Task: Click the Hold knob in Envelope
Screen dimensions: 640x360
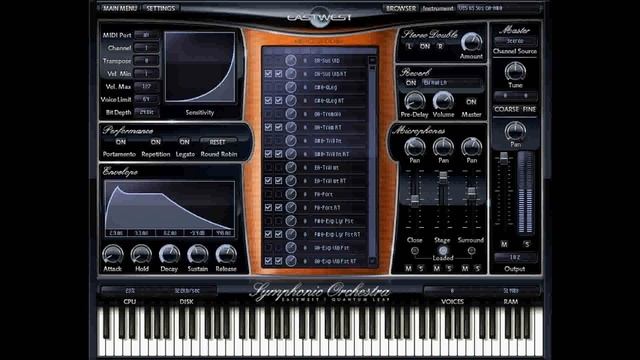Action: [141, 255]
